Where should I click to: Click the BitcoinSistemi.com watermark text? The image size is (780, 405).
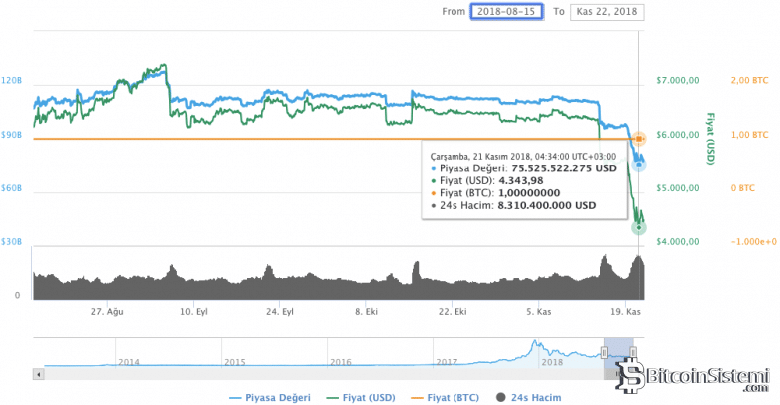707,378
